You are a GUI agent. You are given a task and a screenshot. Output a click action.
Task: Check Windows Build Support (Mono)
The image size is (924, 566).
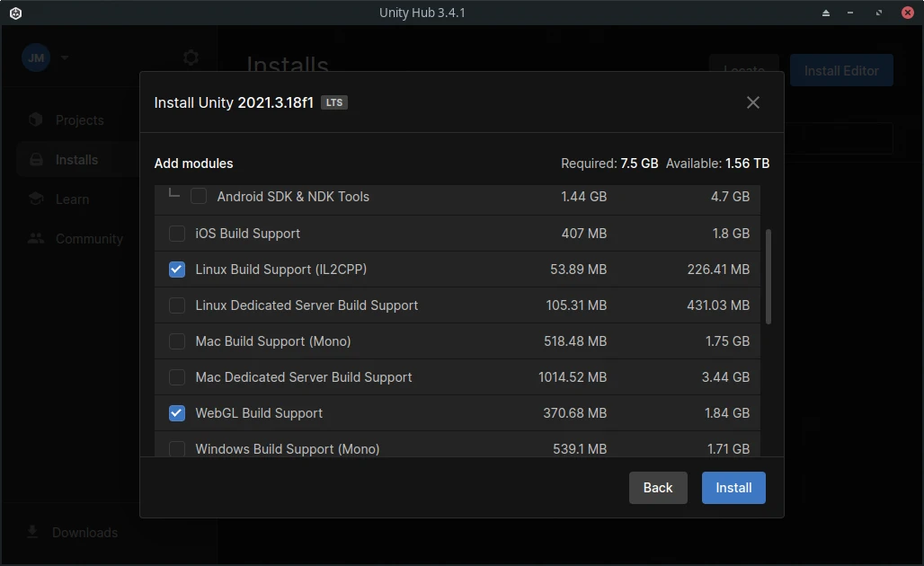click(x=177, y=449)
